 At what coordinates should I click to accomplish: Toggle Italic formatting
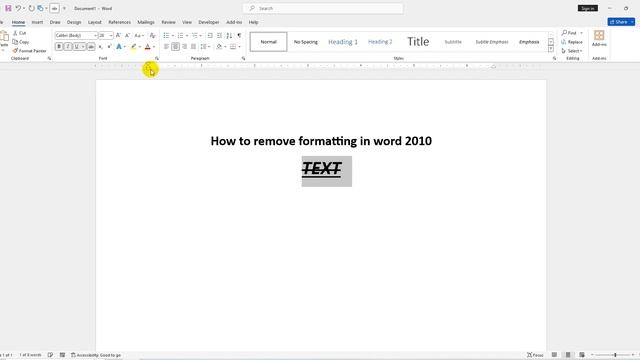click(x=68, y=47)
